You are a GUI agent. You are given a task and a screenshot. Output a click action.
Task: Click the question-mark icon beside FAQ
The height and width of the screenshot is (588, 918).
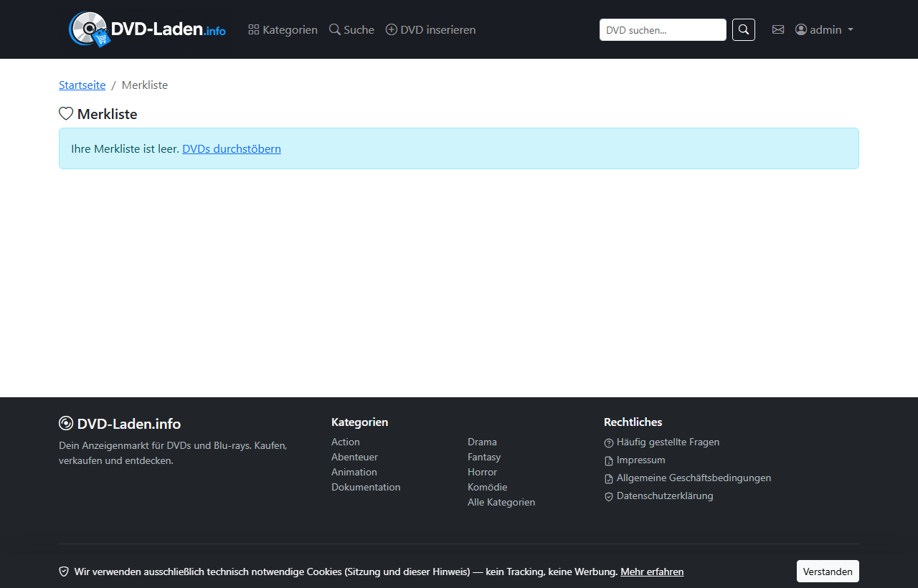click(x=609, y=443)
